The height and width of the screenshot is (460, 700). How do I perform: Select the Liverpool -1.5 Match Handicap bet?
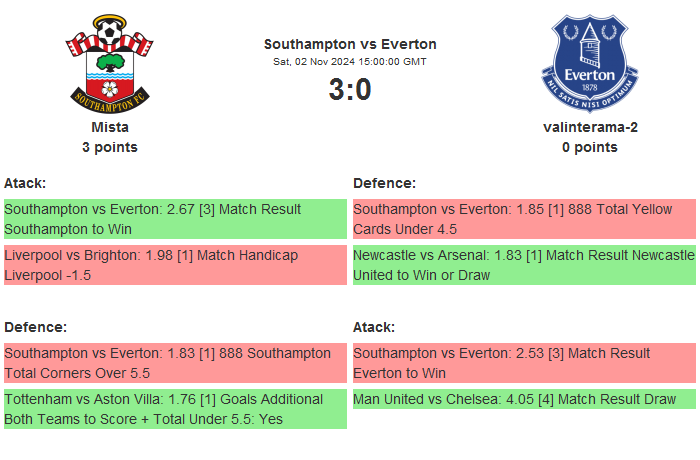click(175, 265)
